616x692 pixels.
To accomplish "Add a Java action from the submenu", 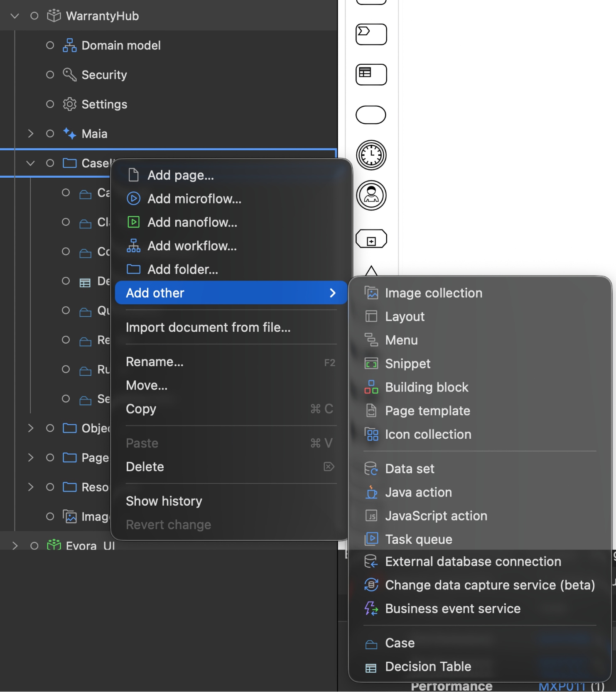I will [480, 492].
